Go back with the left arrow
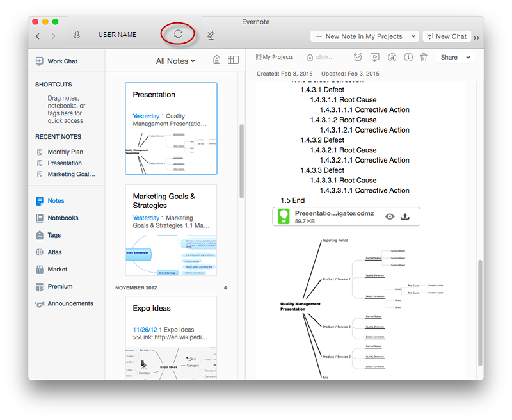 (x=38, y=36)
